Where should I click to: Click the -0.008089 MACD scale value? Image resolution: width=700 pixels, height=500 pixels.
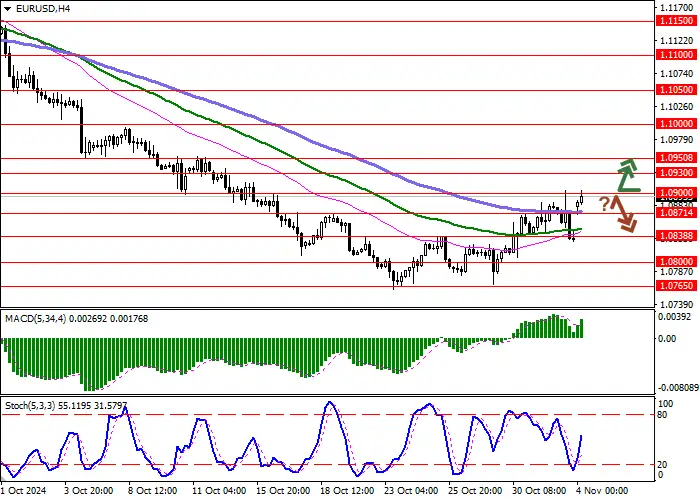click(677, 388)
